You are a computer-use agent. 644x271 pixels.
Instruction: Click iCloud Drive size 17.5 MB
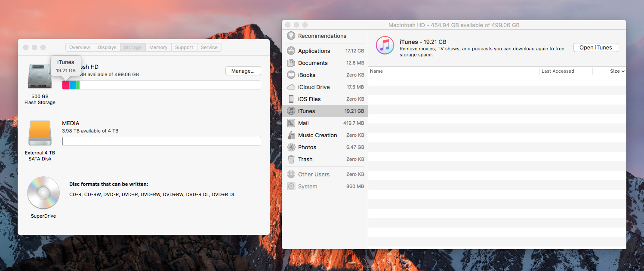355,87
